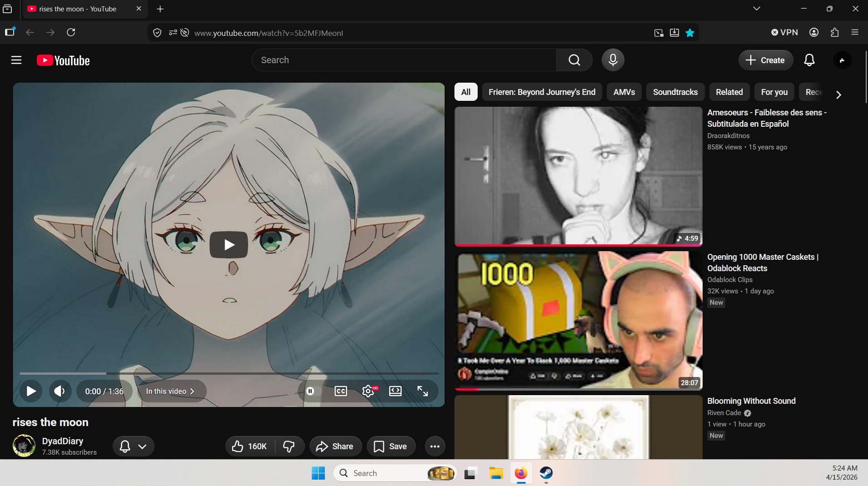
Task: Select the All filter chip
Action: [x=466, y=92]
